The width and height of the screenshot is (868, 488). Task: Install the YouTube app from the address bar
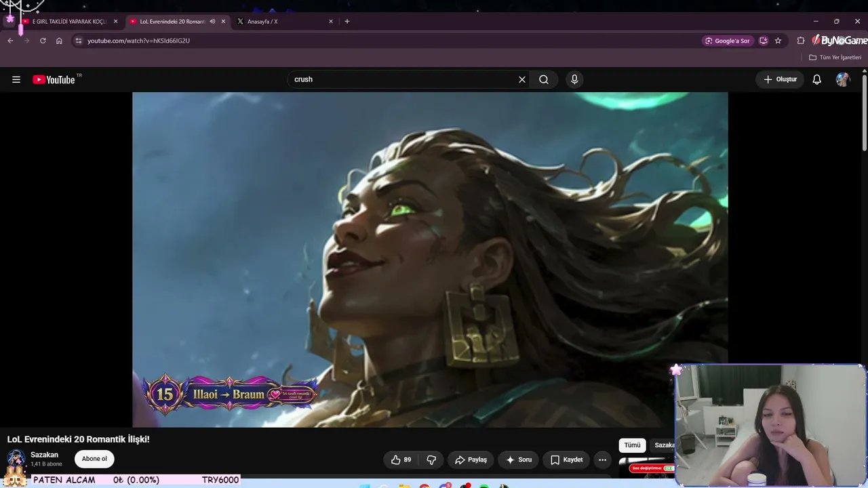[764, 41]
